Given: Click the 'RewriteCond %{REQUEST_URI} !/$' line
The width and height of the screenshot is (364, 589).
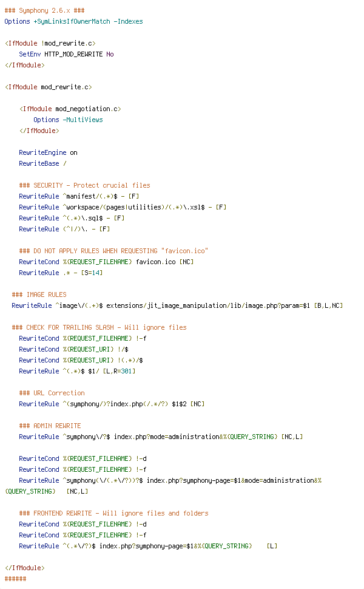Looking at the screenshot, I should coord(73,349).
